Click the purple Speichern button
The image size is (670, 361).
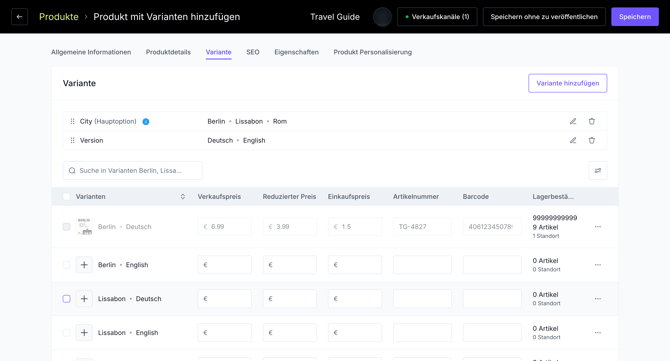click(x=635, y=17)
